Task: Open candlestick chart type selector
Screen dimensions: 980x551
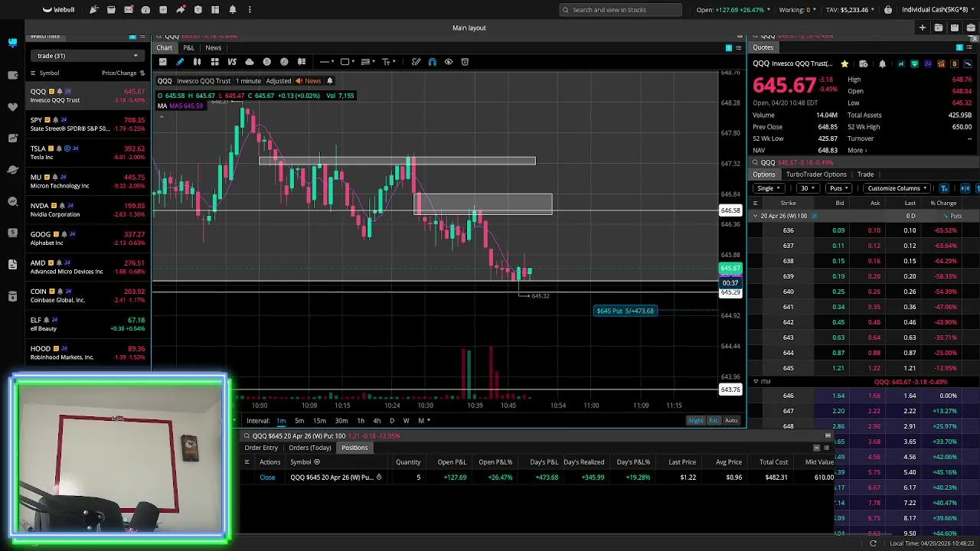Action: click(197, 62)
